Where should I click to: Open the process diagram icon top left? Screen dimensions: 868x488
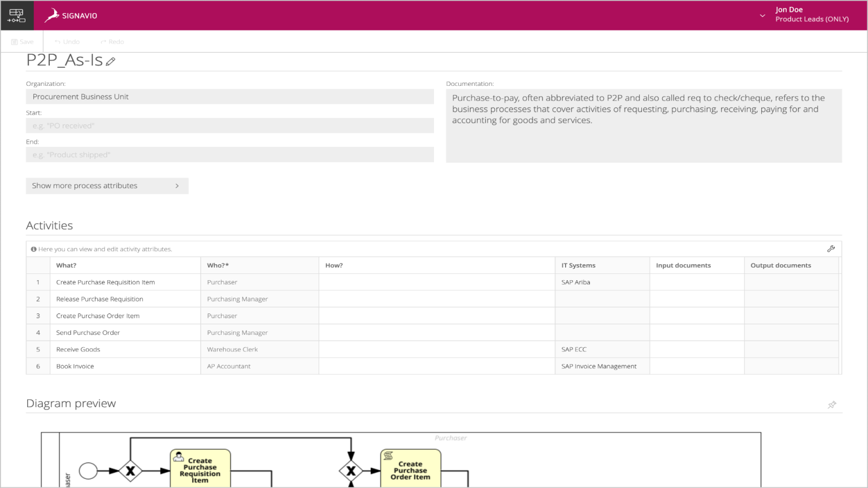coord(16,15)
